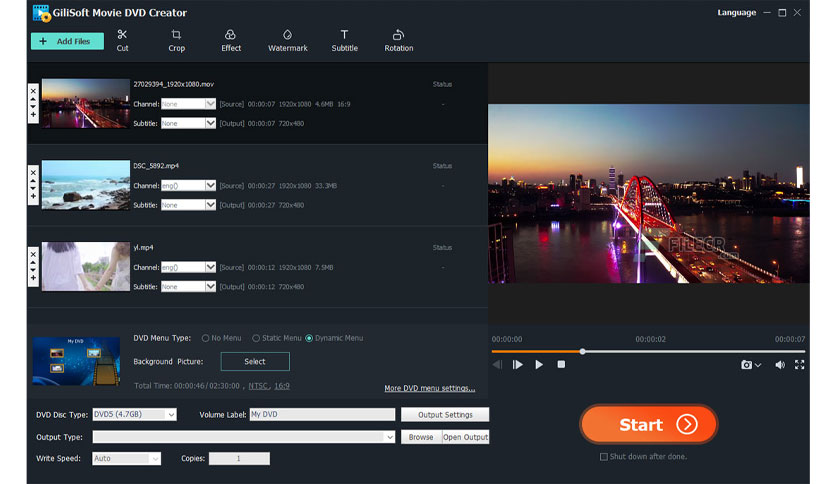The height and width of the screenshot is (484, 836).
Task: Click Select for Background Picture
Action: click(255, 361)
